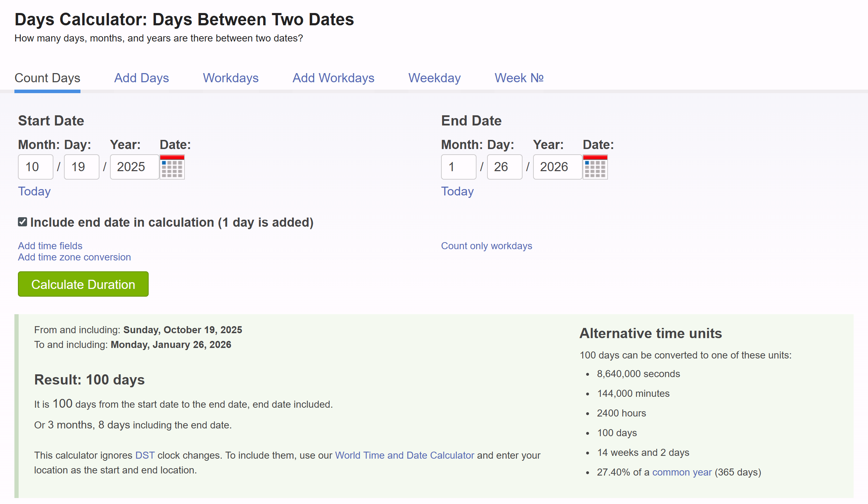Image resolution: width=868 pixels, height=504 pixels.
Task: Select the Count Days tab
Action: coord(47,78)
